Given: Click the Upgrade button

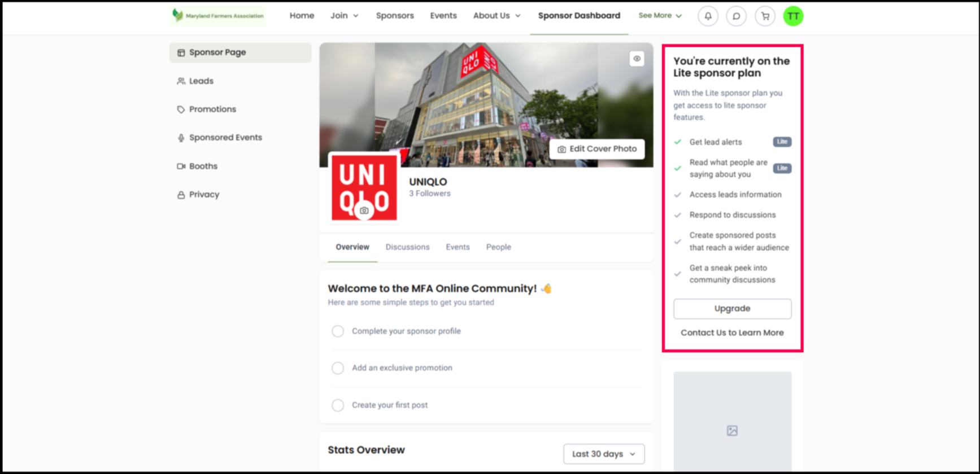Looking at the screenshot, I should point(732,309).
